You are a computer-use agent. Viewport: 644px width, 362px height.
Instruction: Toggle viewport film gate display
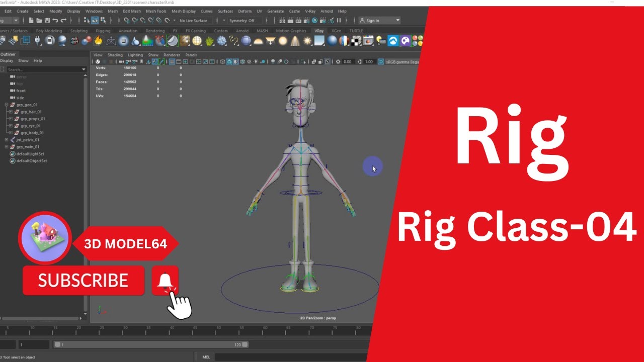[x=179, y=61]
